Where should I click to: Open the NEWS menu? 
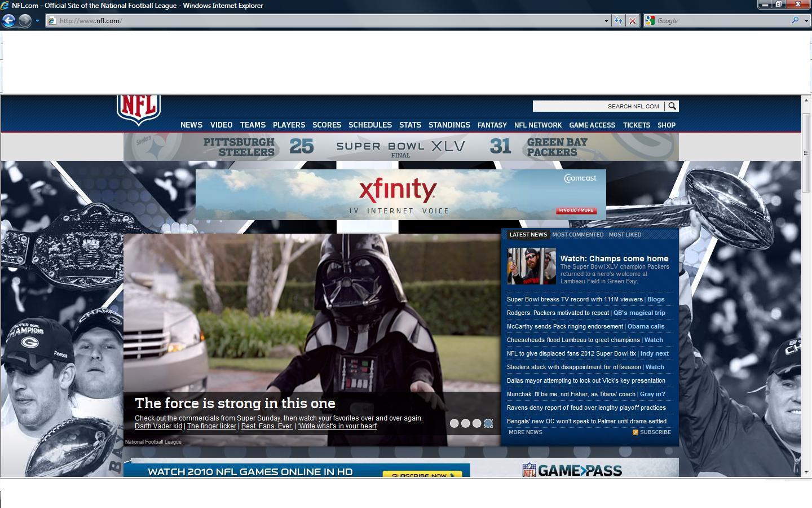pyautogui.click(x=191, y=125)
